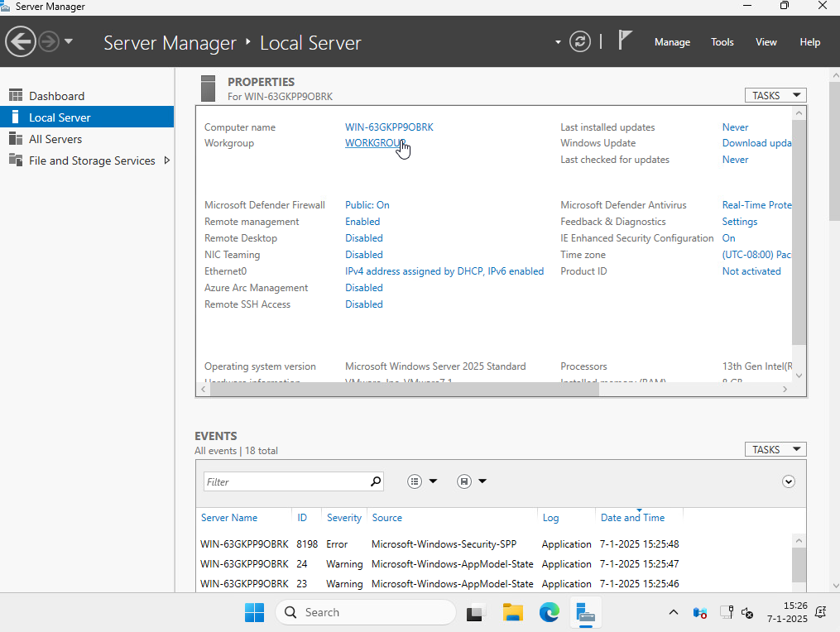Sort events by Server Name column
The image size is (840, 632).
coord(228,518)
